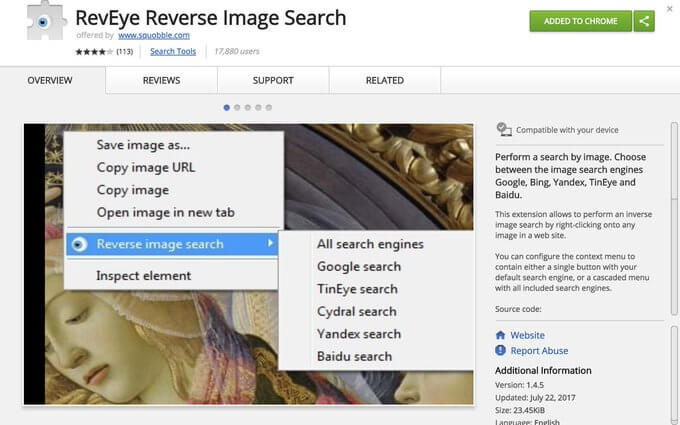Switch to the Reviews tab

tap(161, 80)
